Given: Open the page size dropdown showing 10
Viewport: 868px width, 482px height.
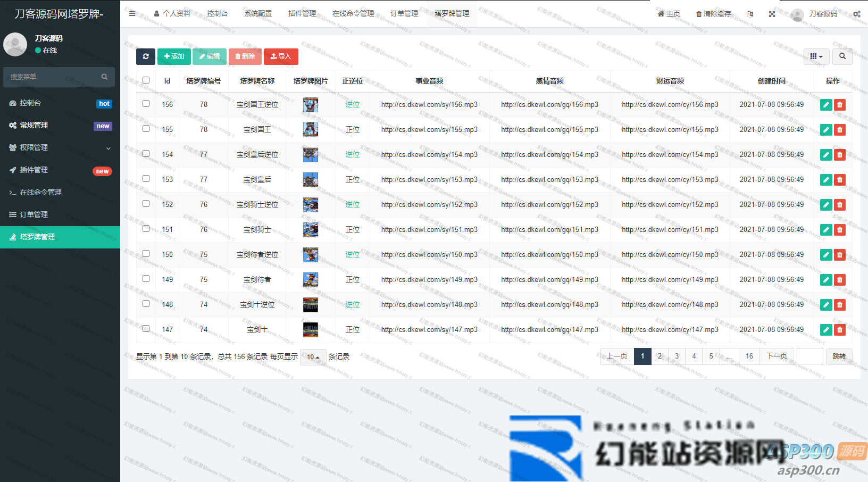Looking at the screenshot, I should click(x=313, y=357).
